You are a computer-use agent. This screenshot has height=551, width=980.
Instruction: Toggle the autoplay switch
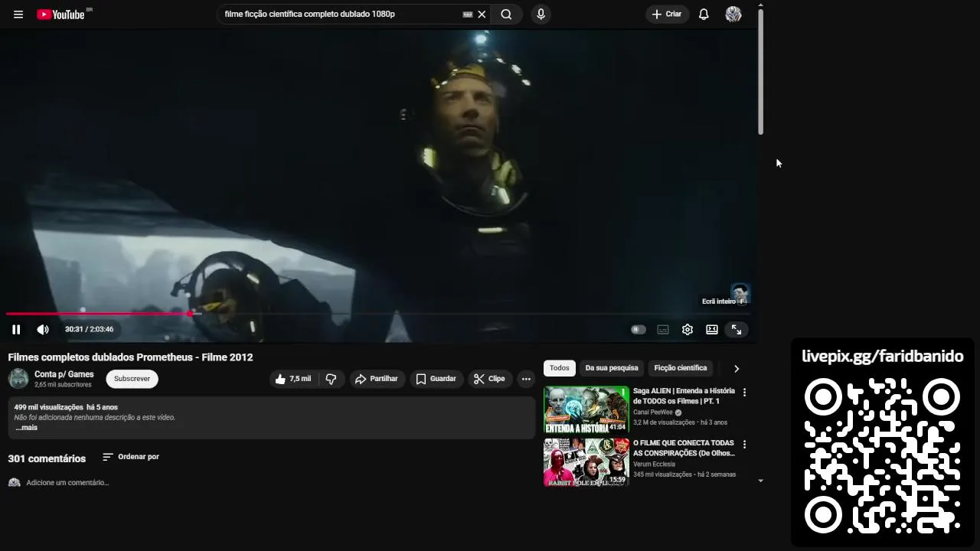(x=639, y=330)
